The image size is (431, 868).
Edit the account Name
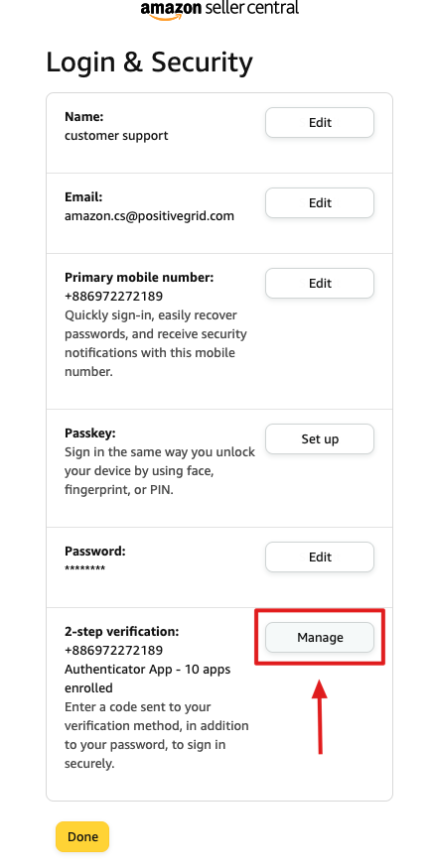click(320, 122)
